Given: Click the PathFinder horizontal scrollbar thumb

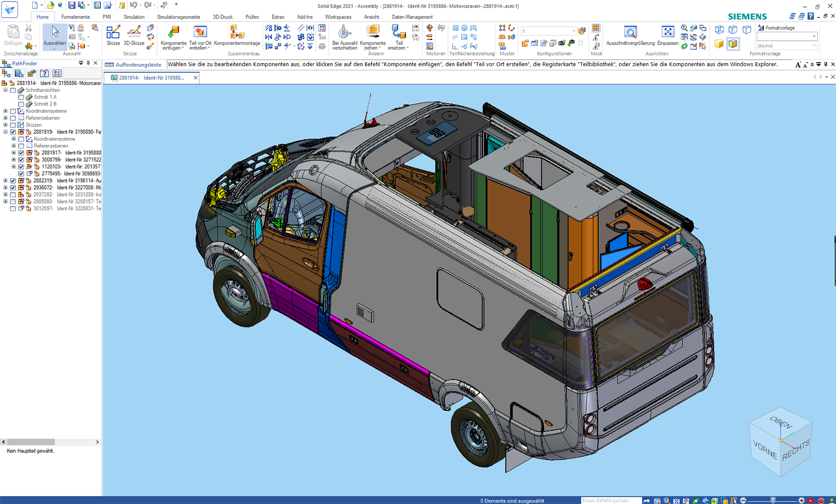Looking at the screenshot, I should click(31, 442).
